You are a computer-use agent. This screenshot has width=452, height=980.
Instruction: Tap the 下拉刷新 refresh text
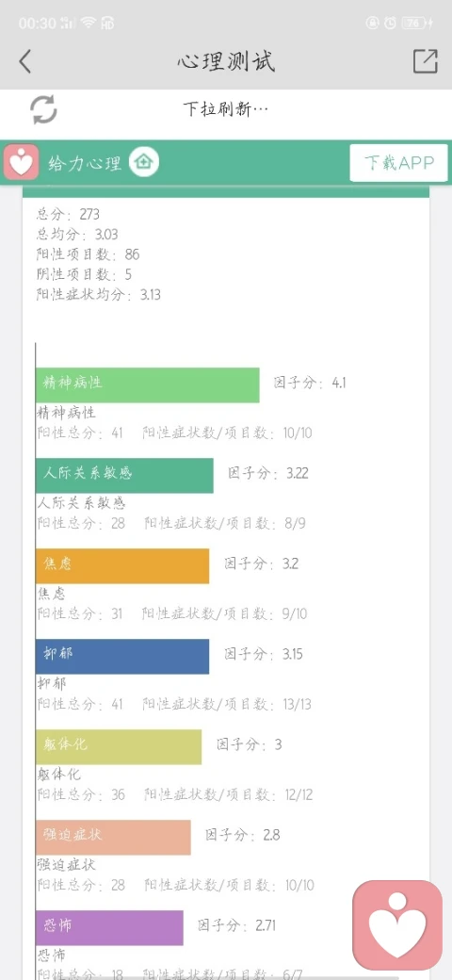tap(225, 109)
